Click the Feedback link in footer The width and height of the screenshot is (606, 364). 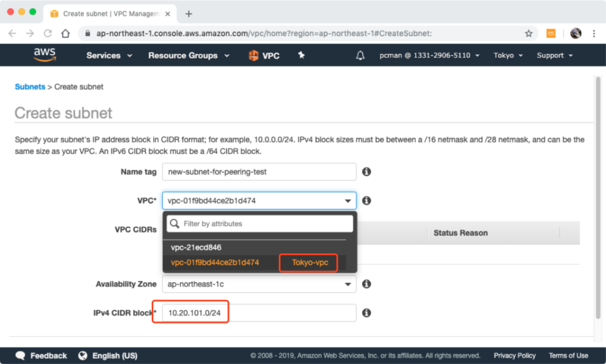[49, 356]
